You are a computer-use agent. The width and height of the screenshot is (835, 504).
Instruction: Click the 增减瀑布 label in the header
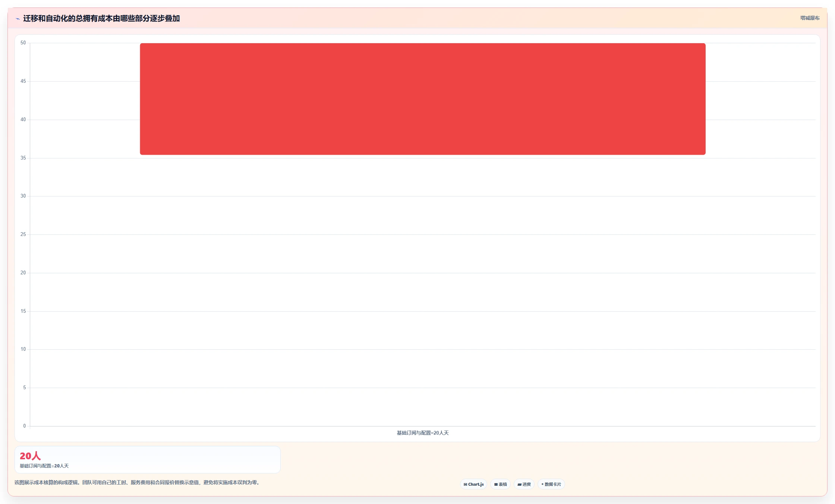coord(810,18)
